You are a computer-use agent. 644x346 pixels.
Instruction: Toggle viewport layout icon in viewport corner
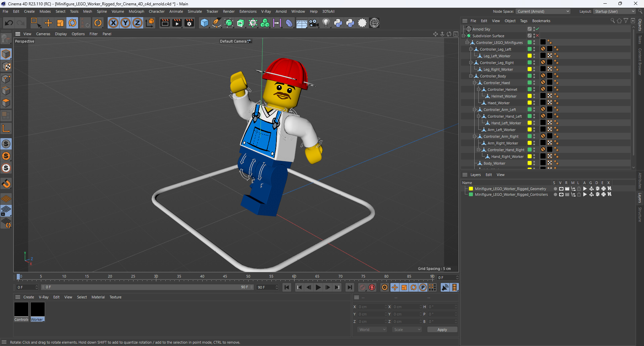click(456, 34)
